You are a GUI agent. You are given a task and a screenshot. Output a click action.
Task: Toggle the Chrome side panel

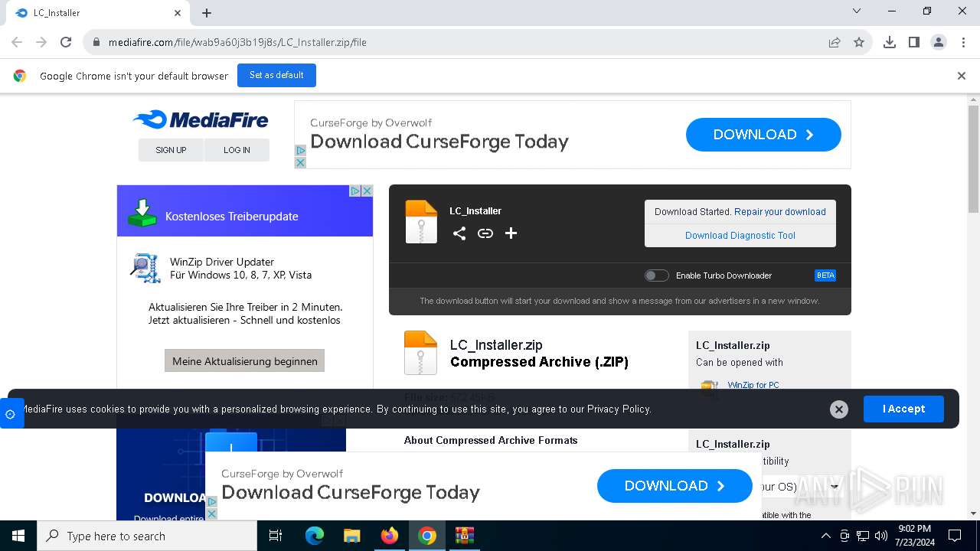coord(914,42)
